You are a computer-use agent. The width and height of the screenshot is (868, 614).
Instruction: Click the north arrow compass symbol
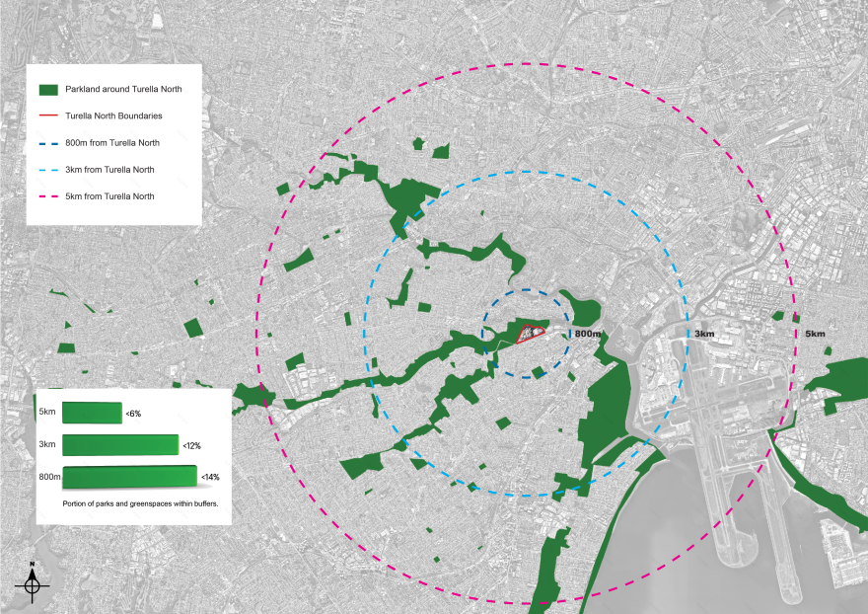(x=33, y=584)
